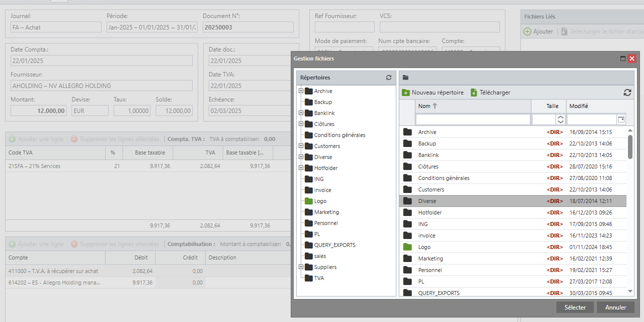Click Archive row folder icon in file list
Image resolution: width=644 pixels, height=322 pixels.
pyautogui.click(x=407, y=132)
